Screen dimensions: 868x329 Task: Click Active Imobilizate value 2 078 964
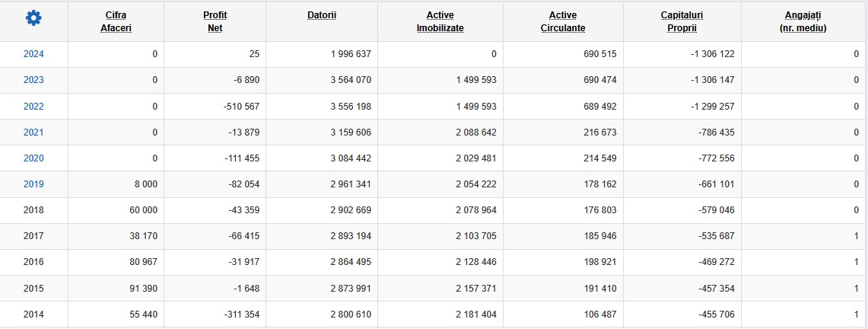tap(476, 210)
